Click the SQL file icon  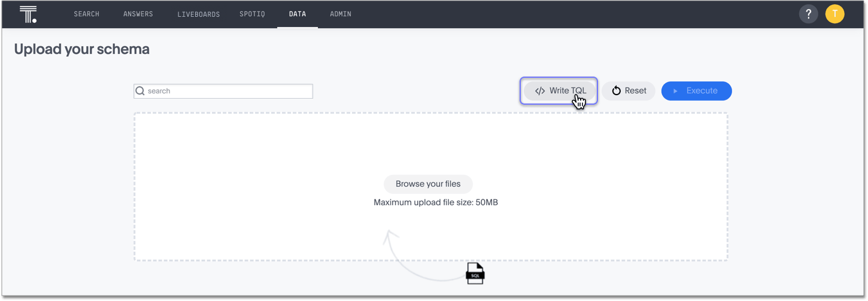(475, 273)
